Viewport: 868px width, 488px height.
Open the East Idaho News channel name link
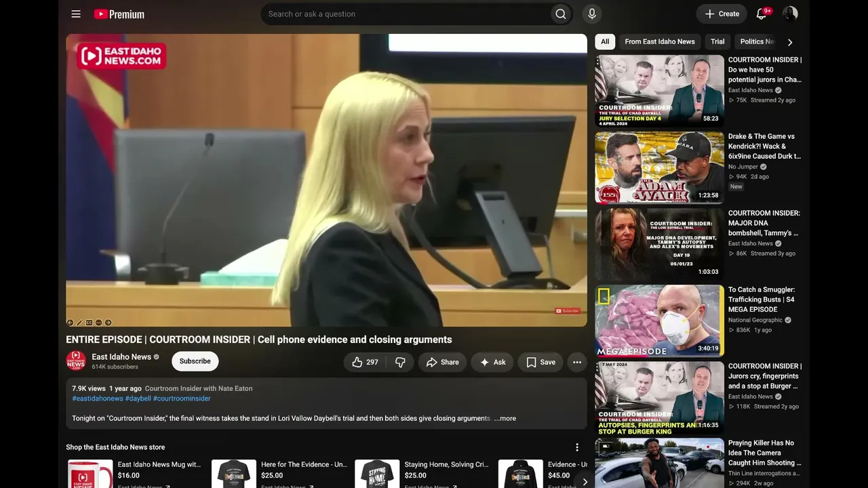click(x=121, y=357)
